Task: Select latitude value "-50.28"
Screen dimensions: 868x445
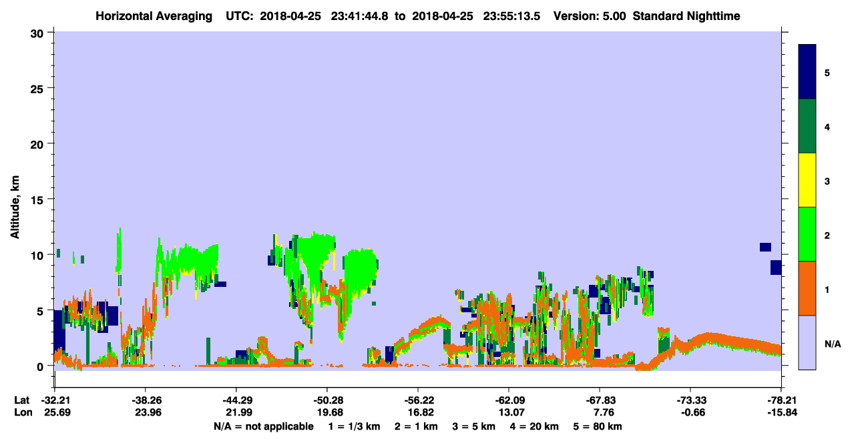Action: point(327,400)
